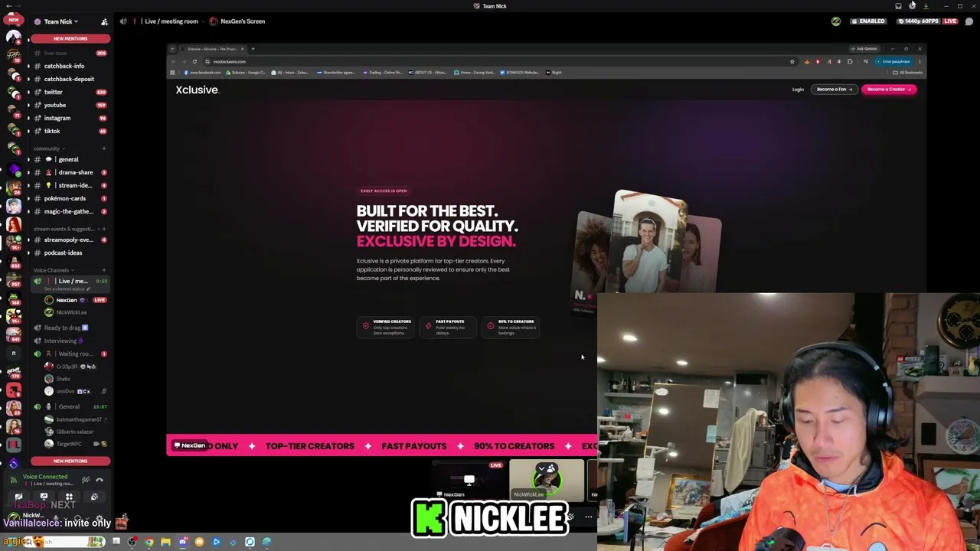Image resolution: width=980 pixels, height=551 pixels.
Task: Collapse the community category
Action: pyautogui.click(x=47, y=148)
